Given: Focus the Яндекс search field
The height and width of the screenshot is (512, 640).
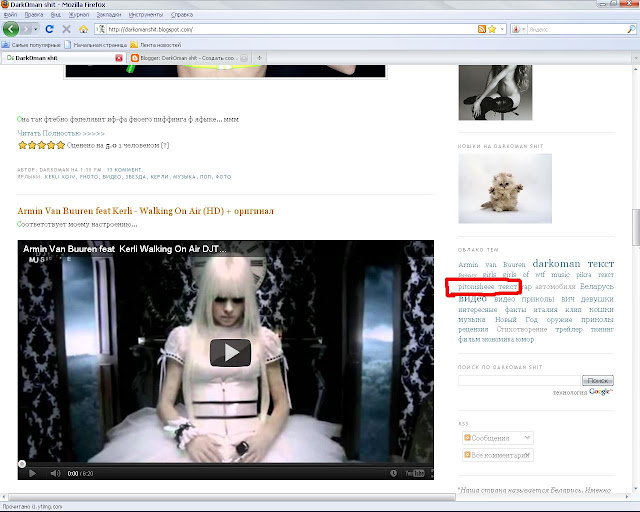Looking at the screenshot, I should 576,29.
